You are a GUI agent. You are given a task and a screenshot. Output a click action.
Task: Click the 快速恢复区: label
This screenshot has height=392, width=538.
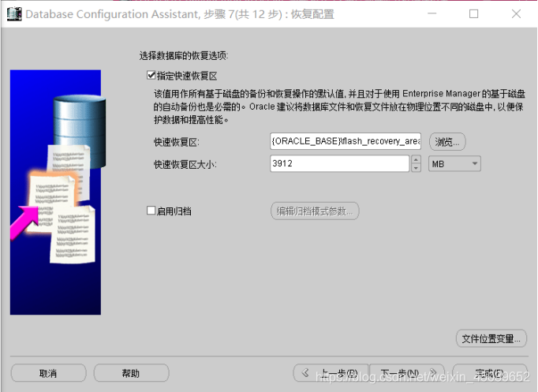click(x=177, y=142)
